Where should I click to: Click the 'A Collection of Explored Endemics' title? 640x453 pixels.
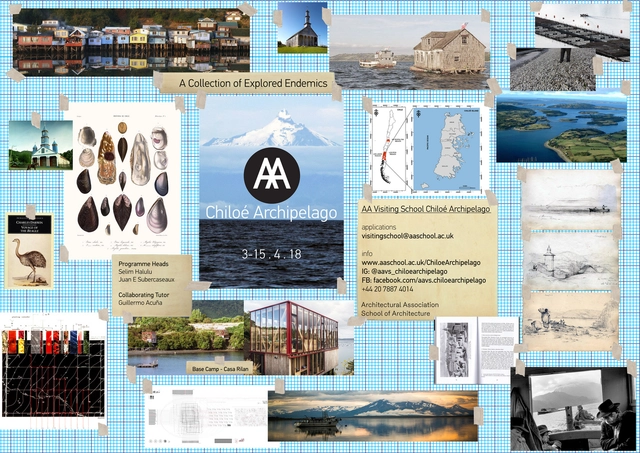tap(253, 83)
